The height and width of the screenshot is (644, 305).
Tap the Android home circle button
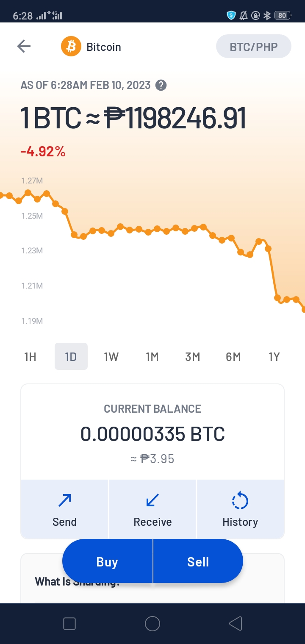point(152,624)
